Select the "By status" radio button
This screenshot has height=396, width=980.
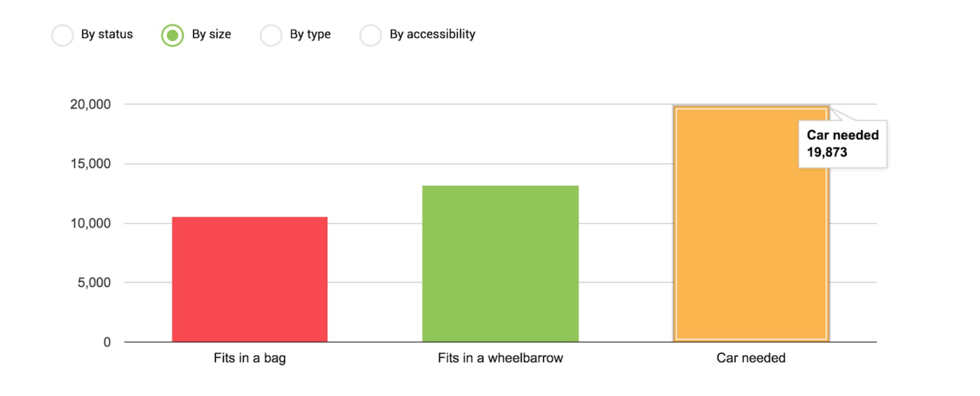(x=63, y=35)
